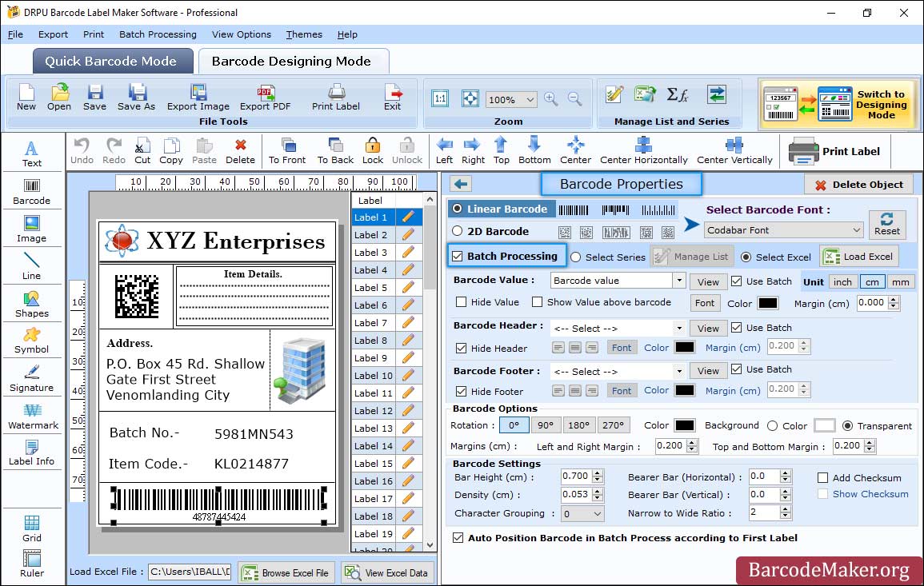Image resolution: width=924 pixels, height=586 pixels.
Task: Click the back arrow beside Barcode Properties
Action: [x=461, y=185]
